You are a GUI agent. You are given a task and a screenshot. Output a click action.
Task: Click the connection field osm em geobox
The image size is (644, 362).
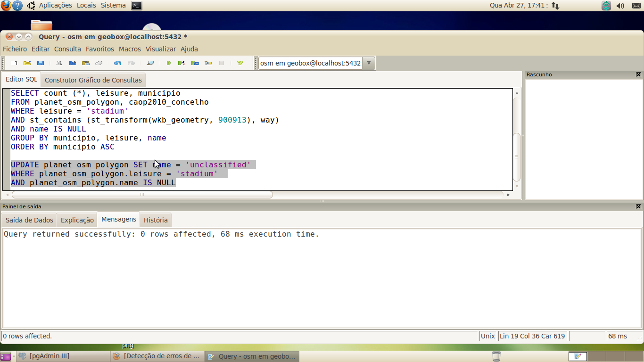pyautogui.click(x=310, y=63)
